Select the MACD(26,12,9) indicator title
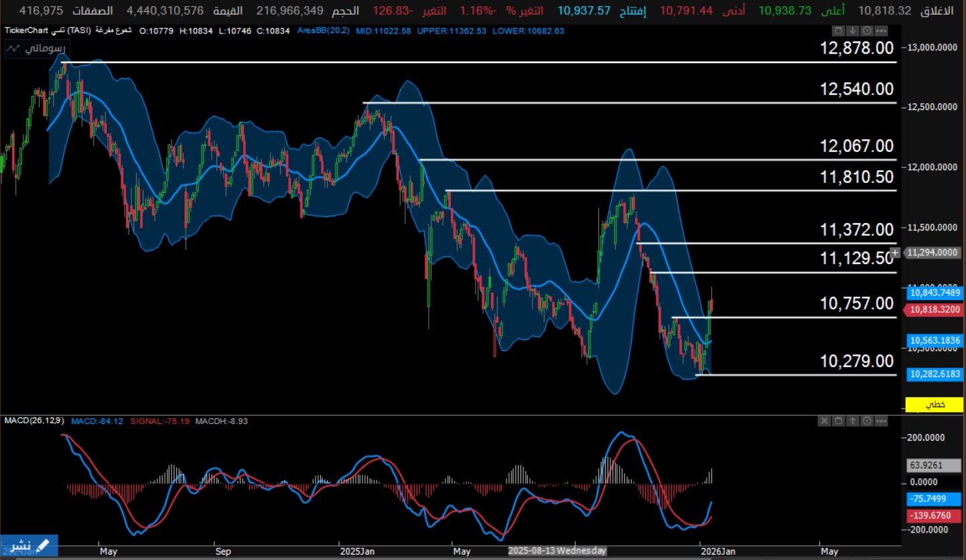Screen dimensions: 966x560 [33, 421]
